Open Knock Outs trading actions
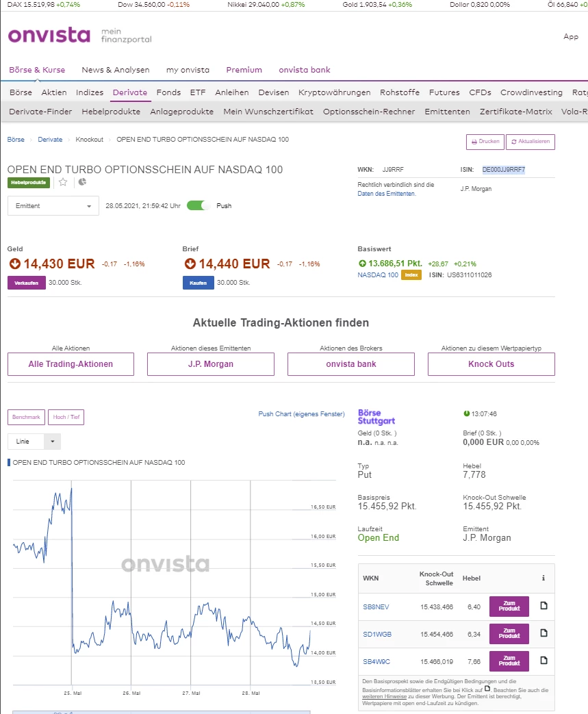 tap(491, 364)
